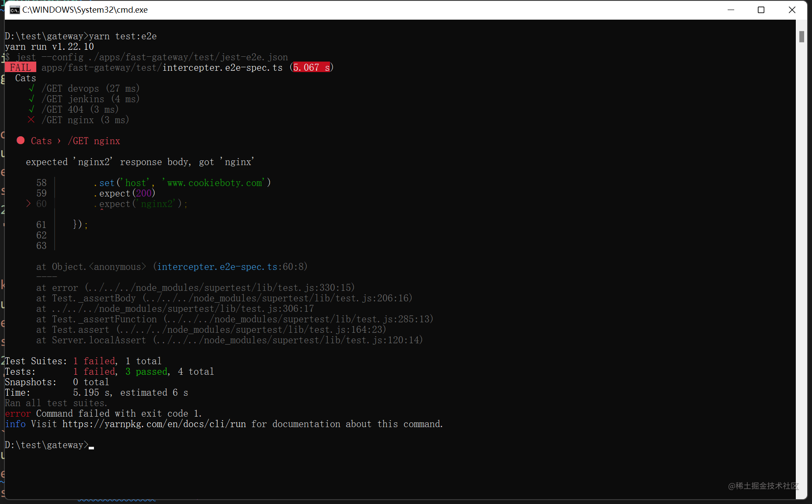
Task: Click the 'Snapshots: 0 total' line
Action: pos(57,382)
